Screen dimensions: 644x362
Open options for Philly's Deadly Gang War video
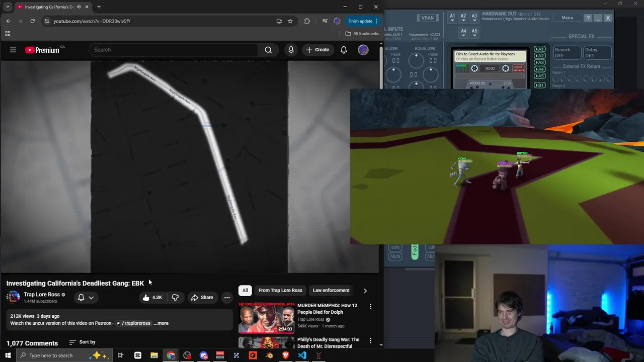click(x=370, y=340)
